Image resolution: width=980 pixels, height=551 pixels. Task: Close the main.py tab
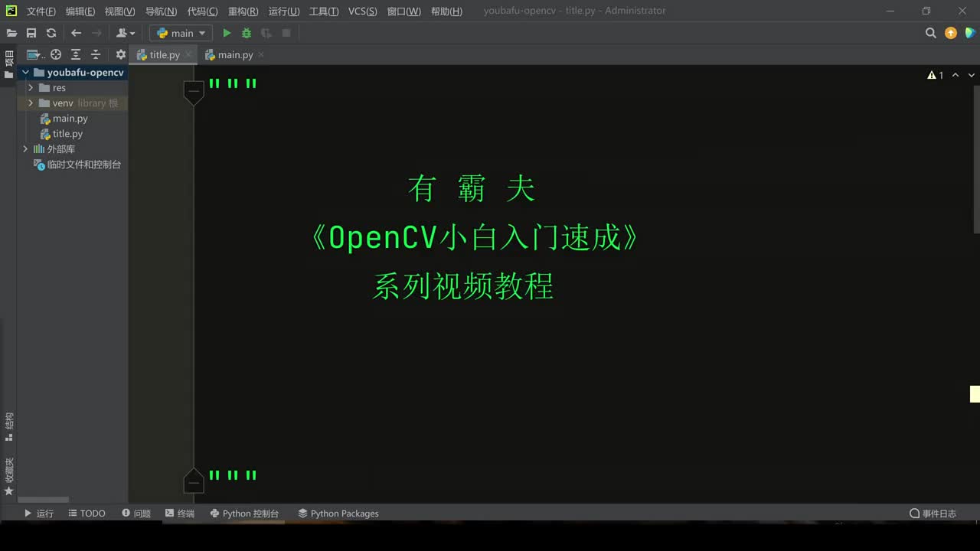click(261, 54)
